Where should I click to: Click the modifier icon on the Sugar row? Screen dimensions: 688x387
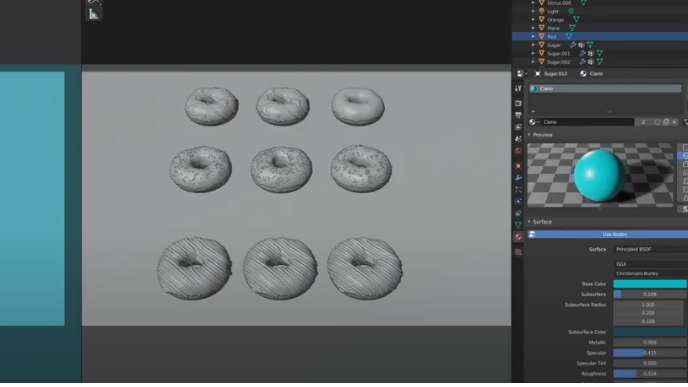pos(573,45)
